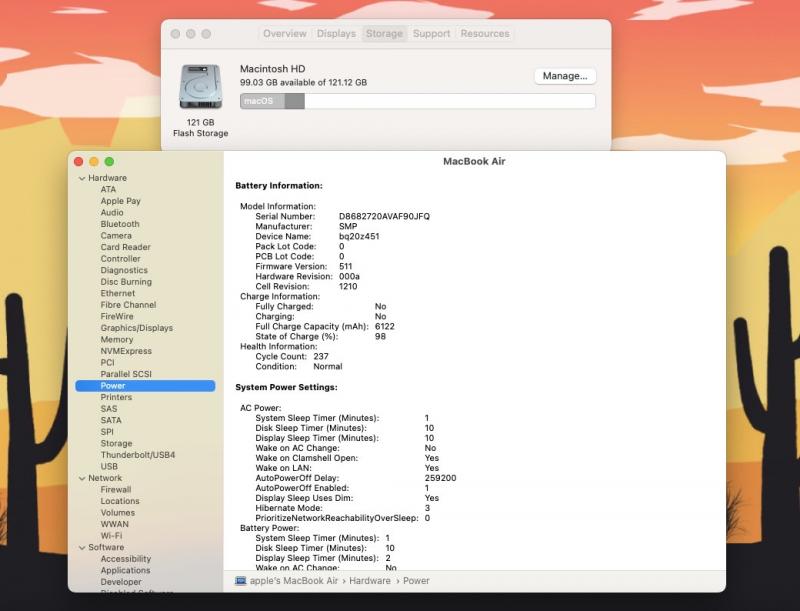Select WWAN under Network
This screenshot has height=611, width=800.
(x=114, y=524)
